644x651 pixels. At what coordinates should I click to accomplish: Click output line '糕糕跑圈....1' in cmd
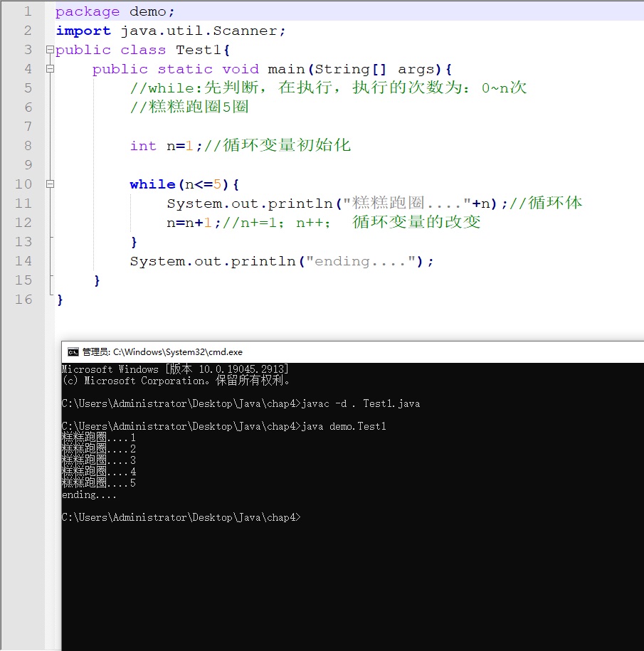[x=99, y=437]
